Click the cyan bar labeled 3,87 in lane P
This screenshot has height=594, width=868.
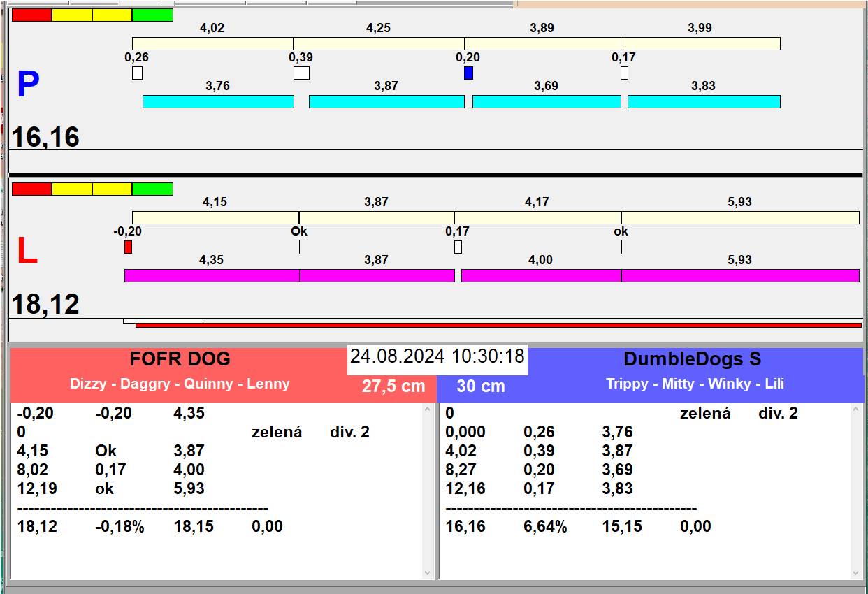click(x=386, y=101)
